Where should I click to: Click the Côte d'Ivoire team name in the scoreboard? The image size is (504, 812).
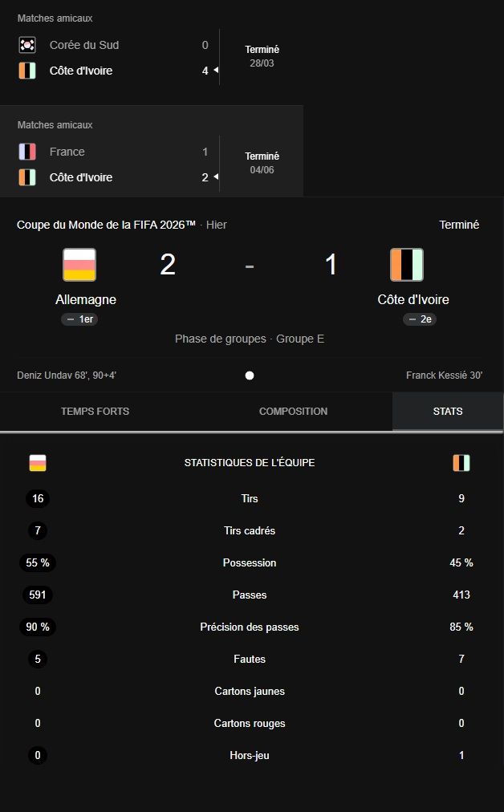click(x=413, y=299)
